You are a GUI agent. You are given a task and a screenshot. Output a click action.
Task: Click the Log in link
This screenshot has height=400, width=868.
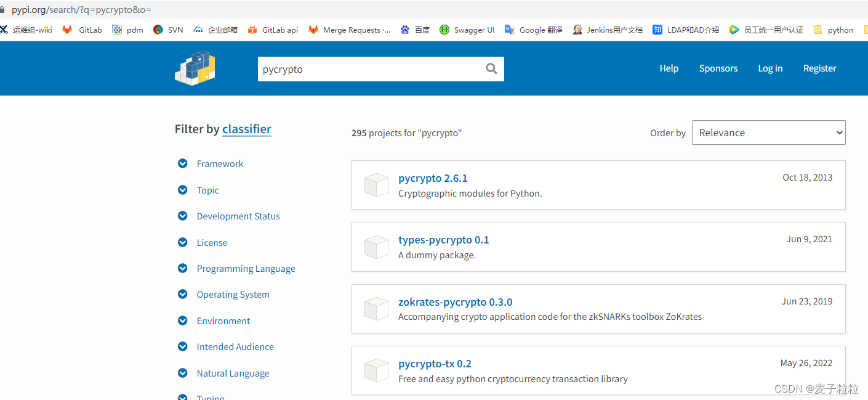[770, 68]
